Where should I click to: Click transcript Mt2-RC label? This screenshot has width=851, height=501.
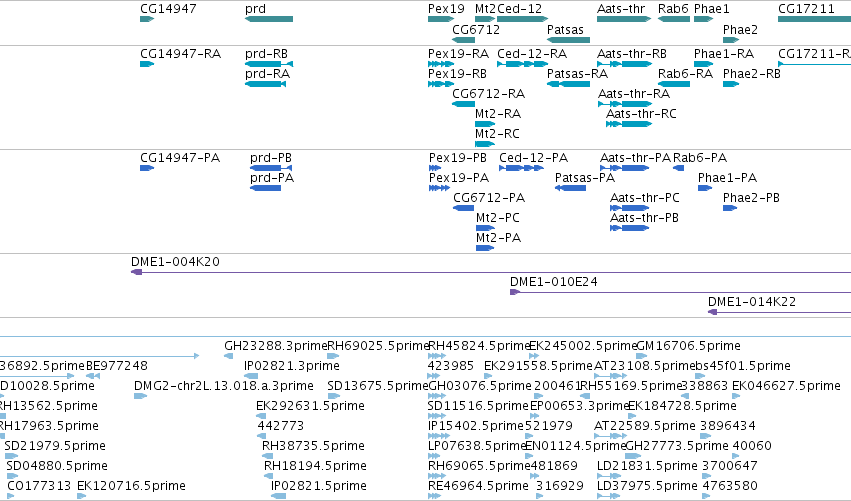pos(497,134)
